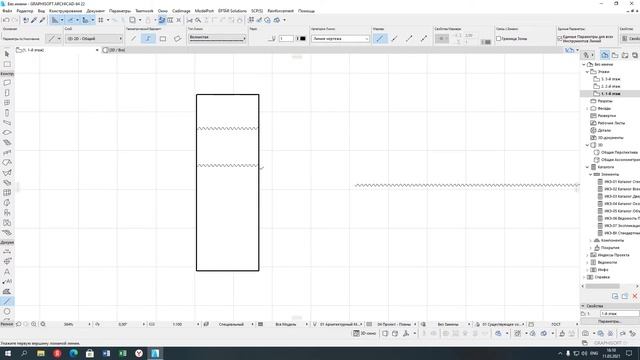This screenshot has height=360, width=640.
Task: Click the pen color swatch in info box
Action: pyautogui.click(x=302, y=38)
